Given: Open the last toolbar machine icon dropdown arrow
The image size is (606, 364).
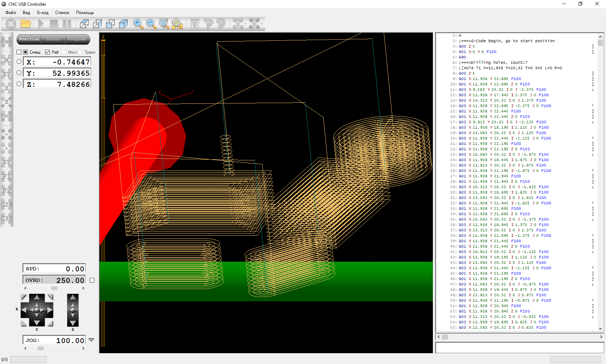Looking at the screenshot, I should [262, 24].
